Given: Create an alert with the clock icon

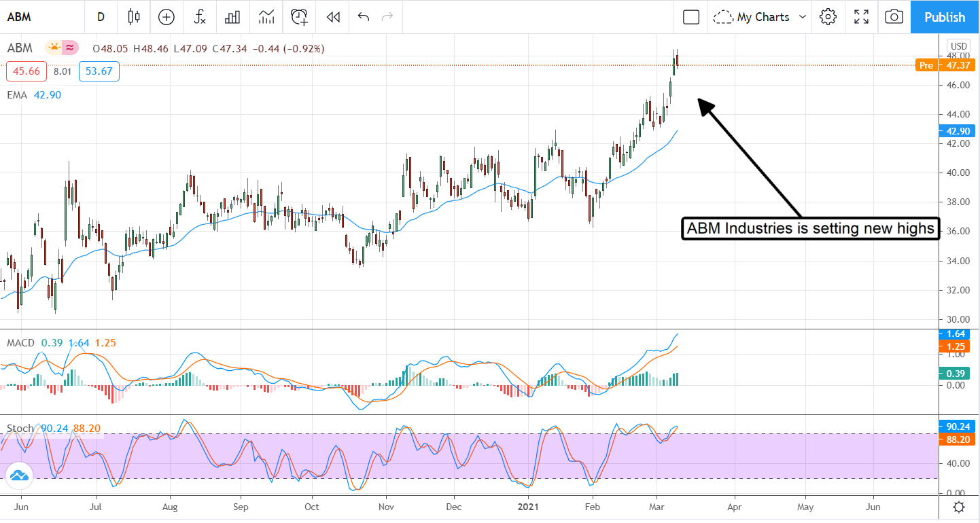Looking at the screenshot, I should click(x=300, y=17).
